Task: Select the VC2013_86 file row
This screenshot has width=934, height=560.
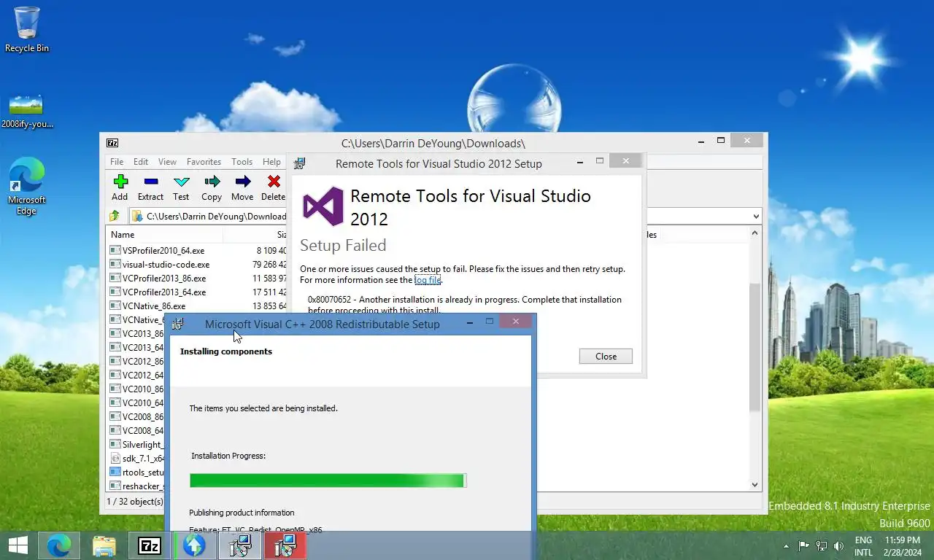Action: click(x=136, y=333)
